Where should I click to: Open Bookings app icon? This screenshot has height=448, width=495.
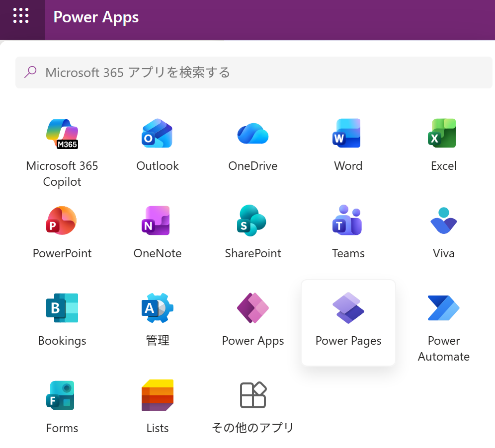point(62,309)
